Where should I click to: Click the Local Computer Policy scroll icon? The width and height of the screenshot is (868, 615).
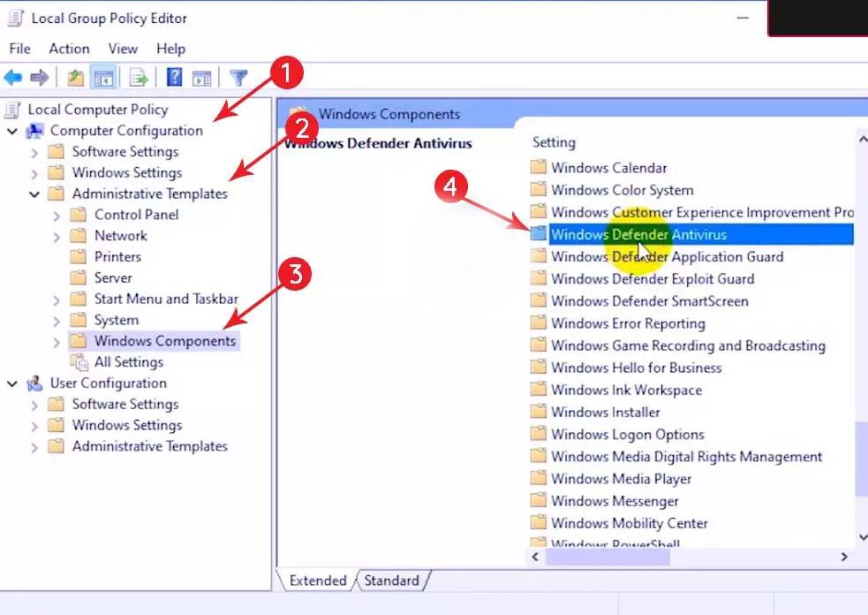(12, 110)
